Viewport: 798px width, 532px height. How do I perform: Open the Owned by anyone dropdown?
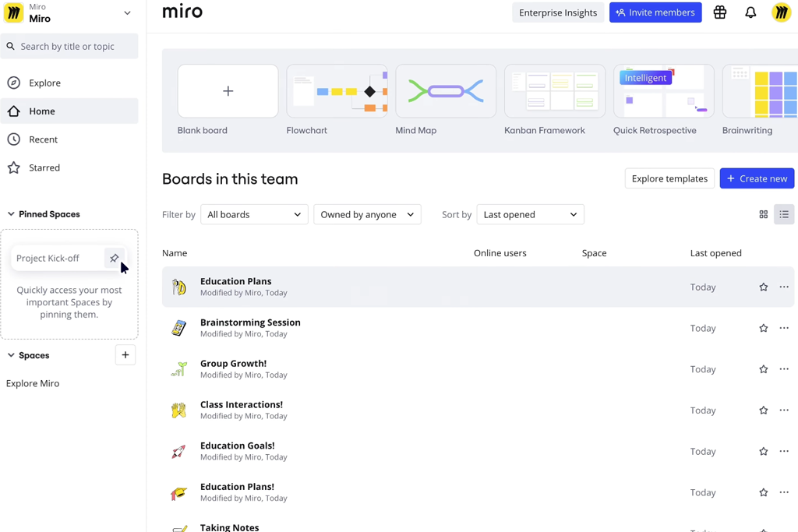coord(368,215)
